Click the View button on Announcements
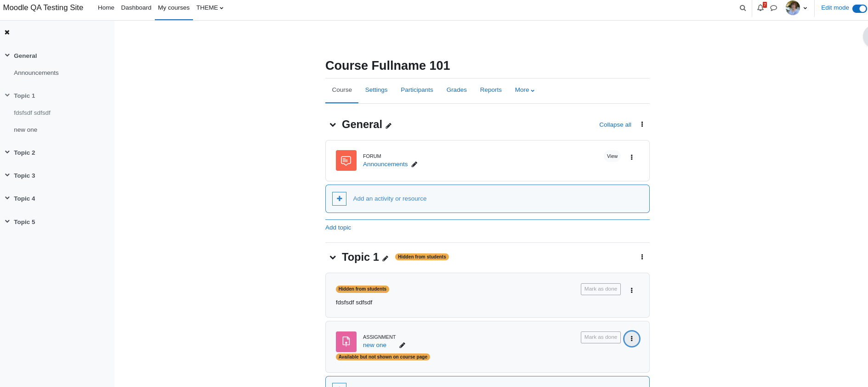868x387 pixels. [x=612, y=157]
